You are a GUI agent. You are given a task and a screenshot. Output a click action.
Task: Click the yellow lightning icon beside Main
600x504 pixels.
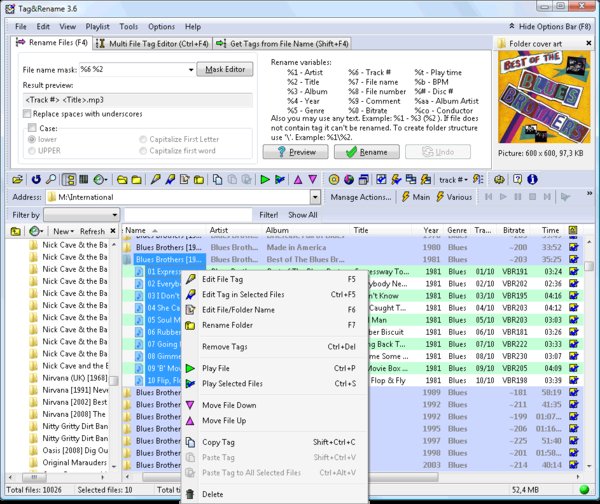click(405, 198)
